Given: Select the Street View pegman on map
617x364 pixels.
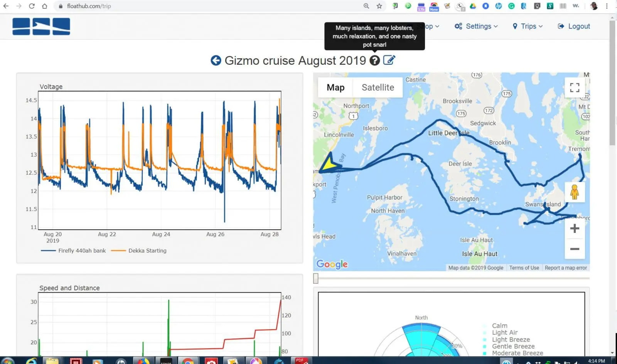Looking at the screenshot, I should 575,192.
